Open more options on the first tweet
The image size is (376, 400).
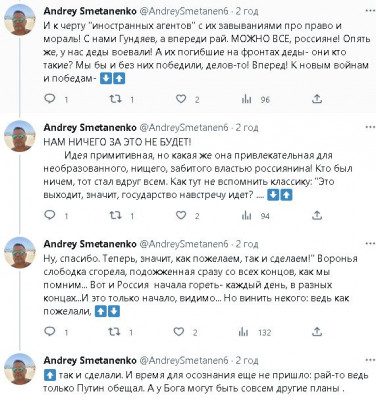(370, 11)
